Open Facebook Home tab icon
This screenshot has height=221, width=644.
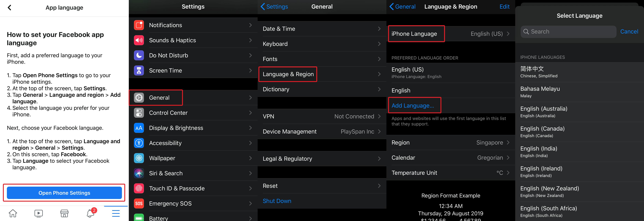(13, 213)
